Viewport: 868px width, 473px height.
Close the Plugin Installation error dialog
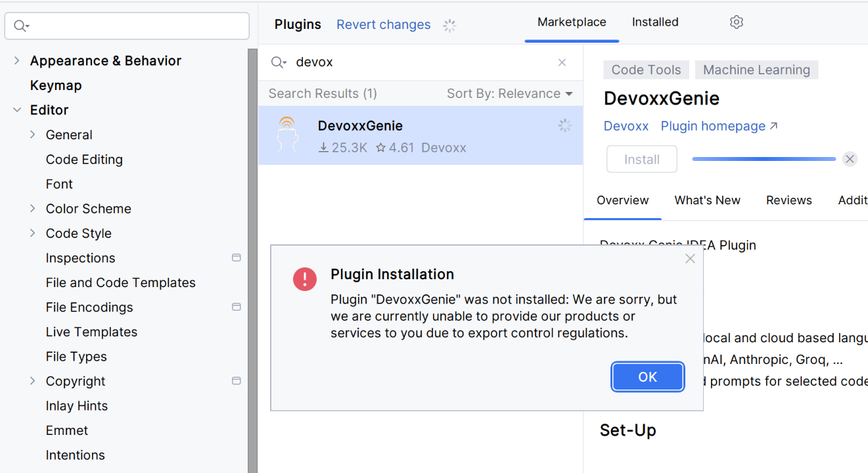pyautogui.click(x=690, y=259)
